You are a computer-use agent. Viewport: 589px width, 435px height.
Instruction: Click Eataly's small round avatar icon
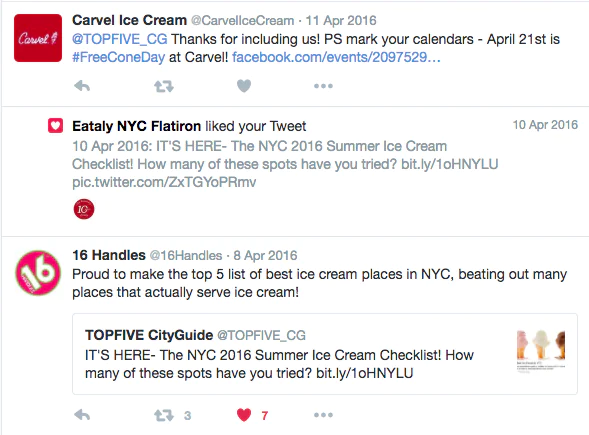tap(84, 209)
